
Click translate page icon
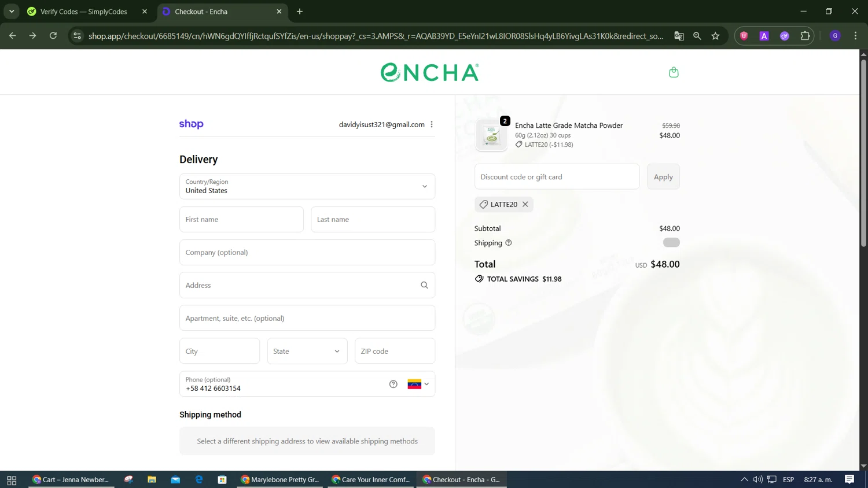(x=679, y=36)
